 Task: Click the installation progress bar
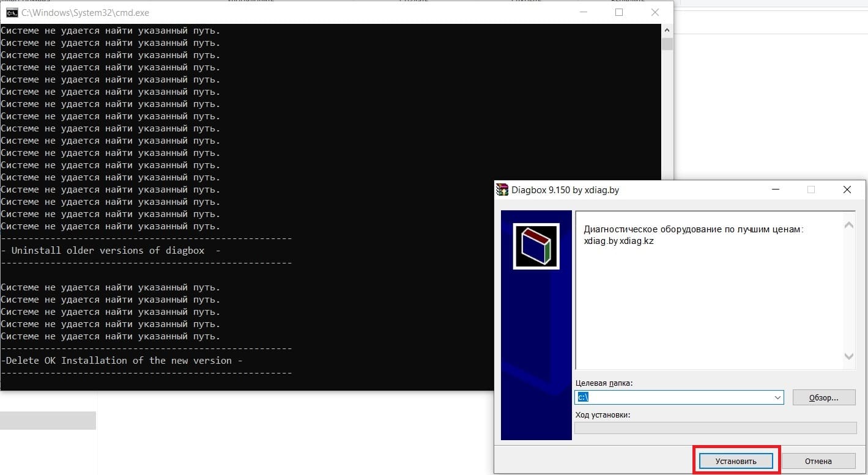(715, 428)
